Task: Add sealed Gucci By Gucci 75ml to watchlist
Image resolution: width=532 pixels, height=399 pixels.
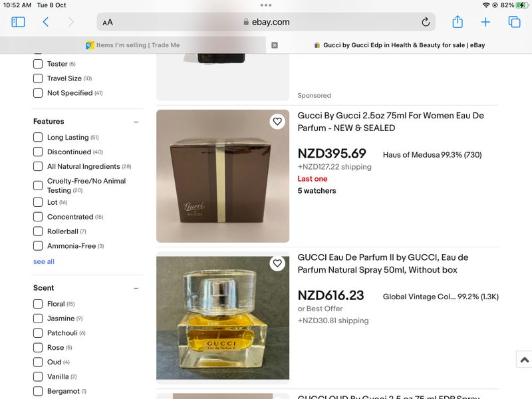Action: pyautogui.click(x=277, y=122)
